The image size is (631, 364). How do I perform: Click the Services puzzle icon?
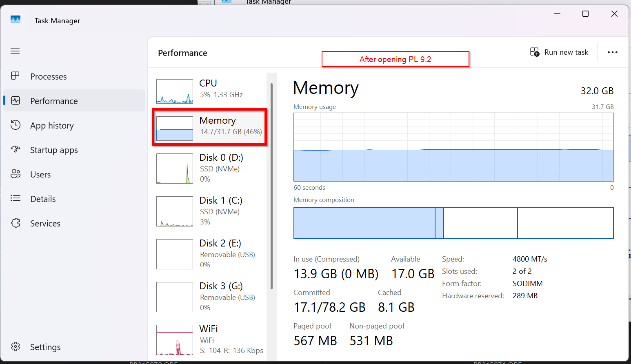click(x=16, y=223)
